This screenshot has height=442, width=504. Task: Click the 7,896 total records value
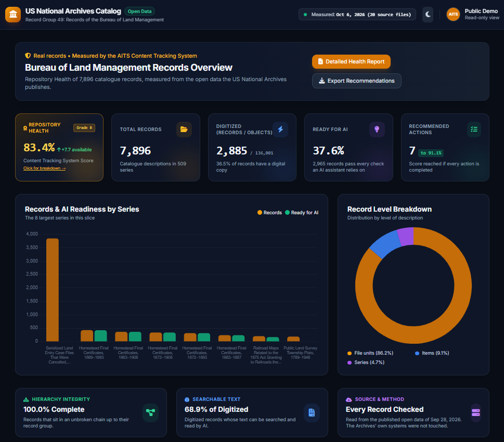[x=135, y=150]
